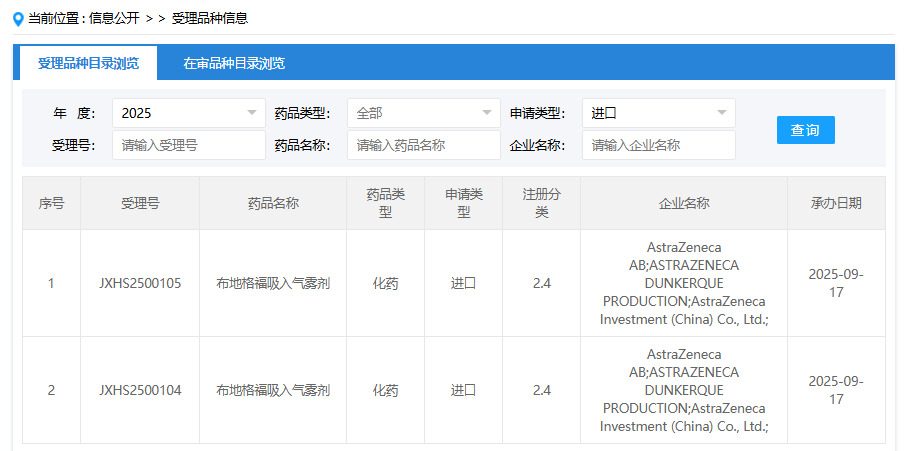Viewport: 906px width, 451px height.
Task: Focus the 药品名称 input field
Action: tap(423, 145)
